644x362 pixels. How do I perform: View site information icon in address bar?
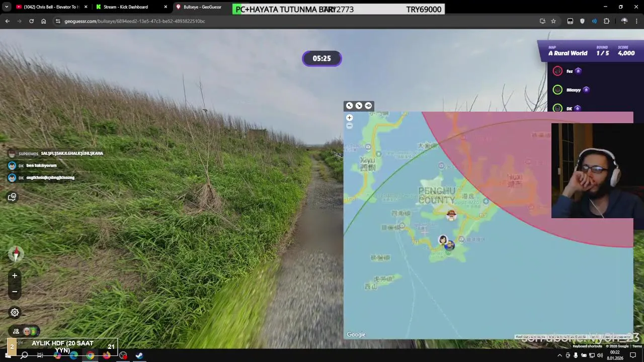58,21
